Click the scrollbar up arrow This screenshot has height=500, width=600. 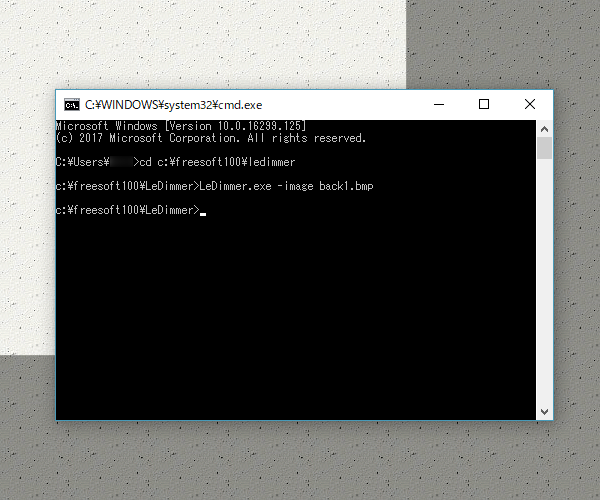point(544,129)
